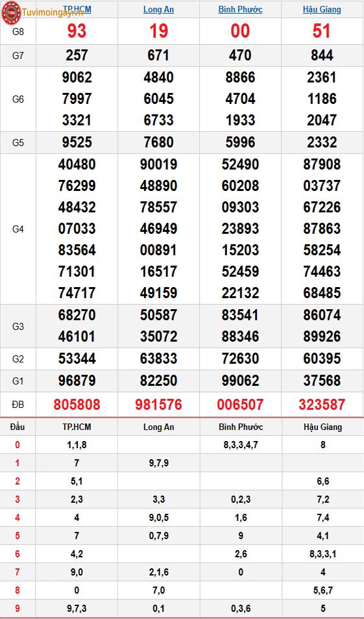This screenshot has height=619, width=364.
Task: Select G5 number 9525
Action: coord(77,142)
